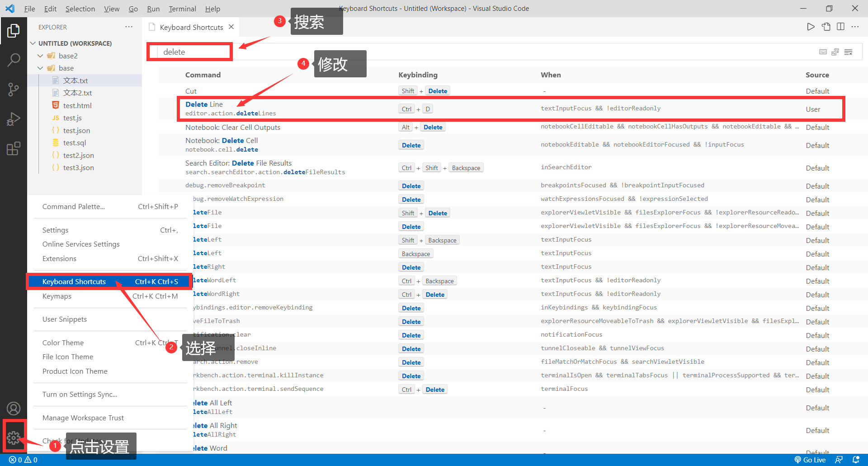
Task: Select Keyboard Shortcuts in the Manage menu
Action: pos(110,281)
